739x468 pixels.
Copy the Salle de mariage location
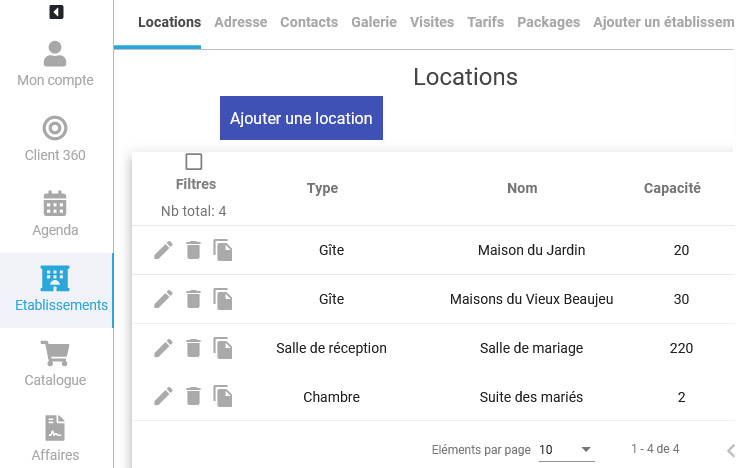click(x=222, y=348)
